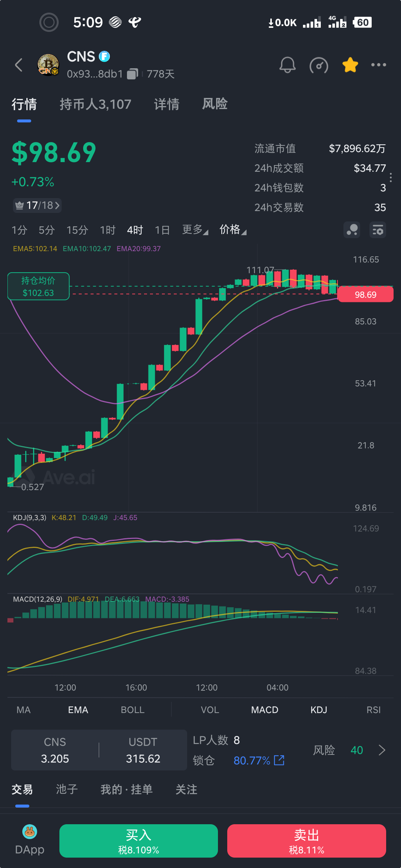The height and width of the screenshot is (868, 401).
Task: Open lock percentage external link icon
Action: [x=279, y=760]
